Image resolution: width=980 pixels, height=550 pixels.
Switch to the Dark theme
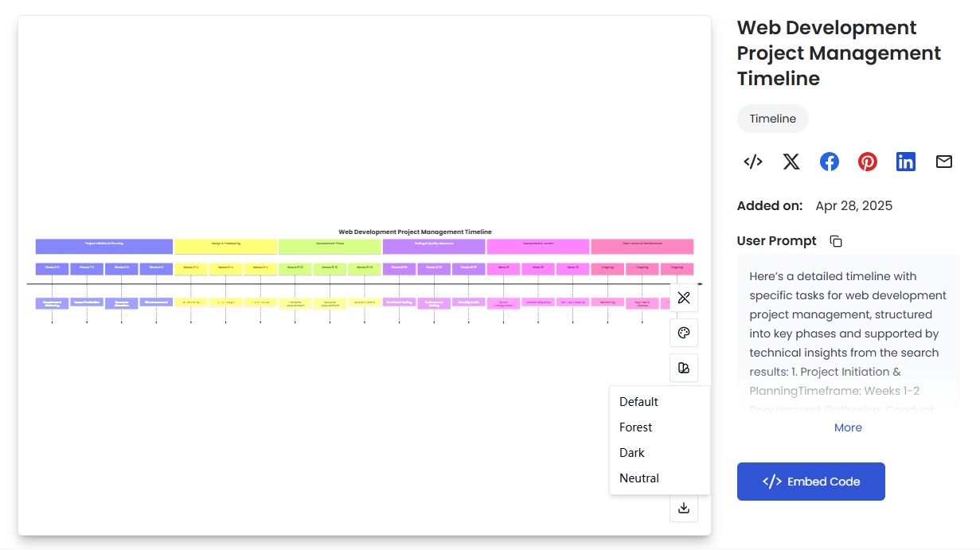click(632, 453)
